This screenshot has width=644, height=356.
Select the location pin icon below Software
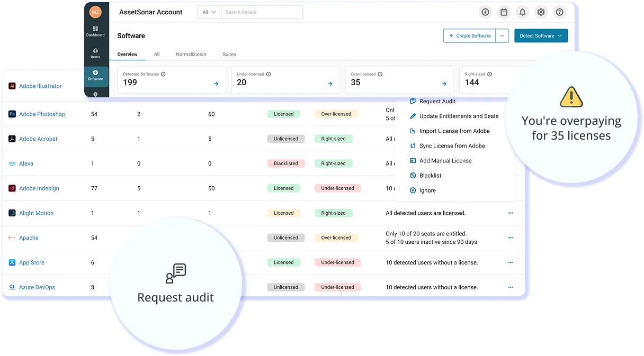pos(95,94)
